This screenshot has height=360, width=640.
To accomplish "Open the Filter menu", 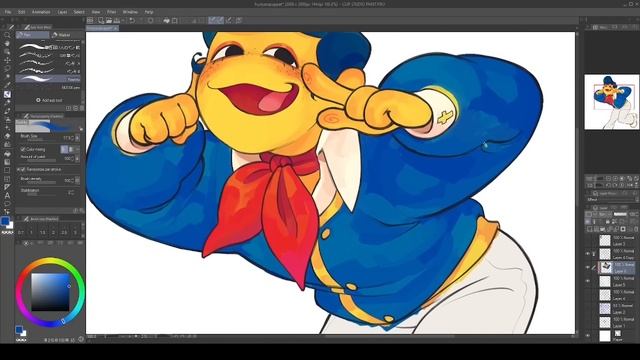I will pyautogui.click(x=111, y=12).
